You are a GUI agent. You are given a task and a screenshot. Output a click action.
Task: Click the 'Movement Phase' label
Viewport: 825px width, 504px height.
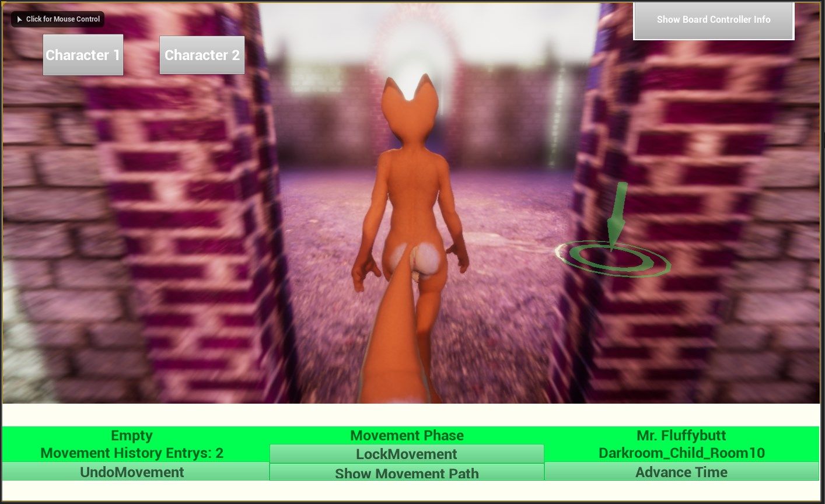coord(407,436)
